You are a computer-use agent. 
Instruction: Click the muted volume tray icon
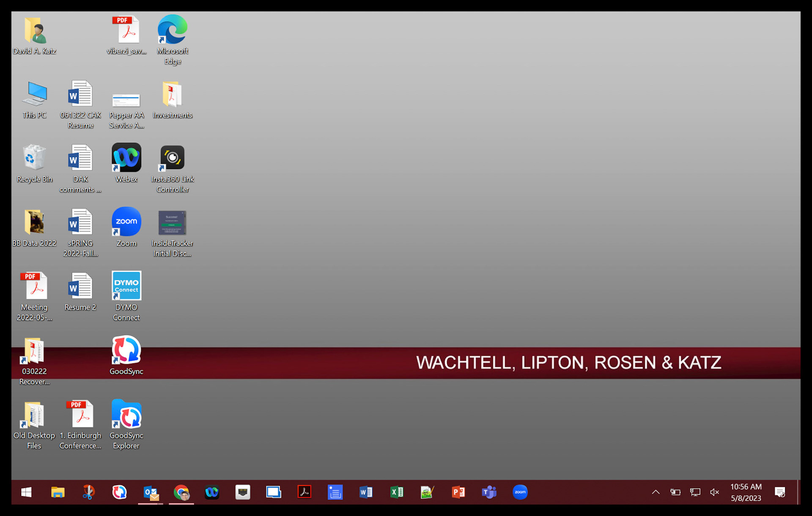pyautogui.click(x=715, y=492)
